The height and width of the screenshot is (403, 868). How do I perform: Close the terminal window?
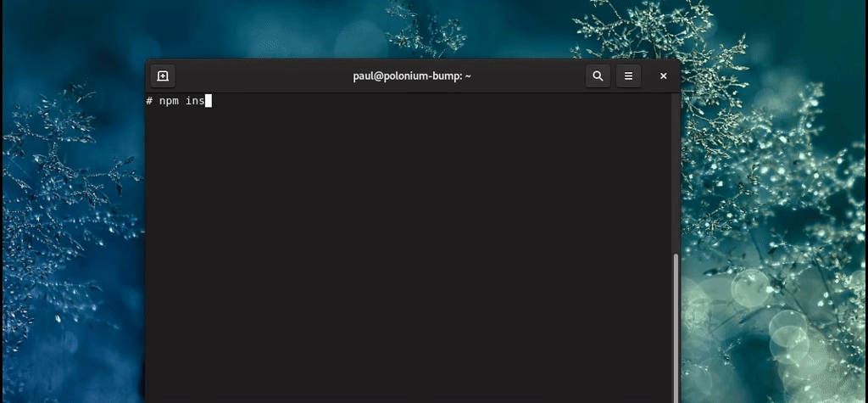point(663,76)
